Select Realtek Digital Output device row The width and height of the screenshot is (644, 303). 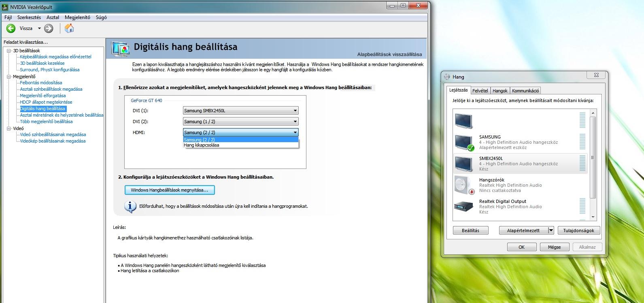pos(520,207)
